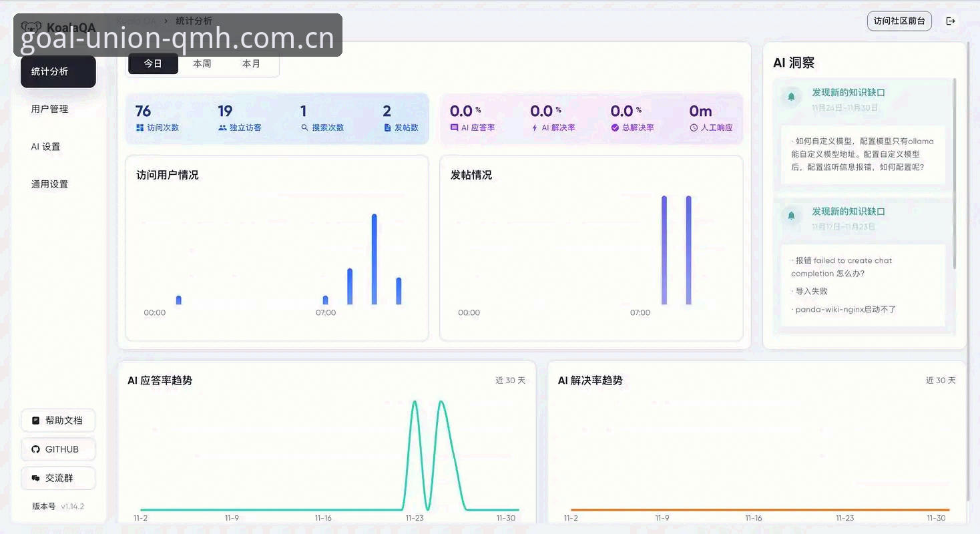Viewport: 980px width, 534px height.
Task: Click 近 30 天 label on AI 应答率趋势
Action: coord(510,380)
